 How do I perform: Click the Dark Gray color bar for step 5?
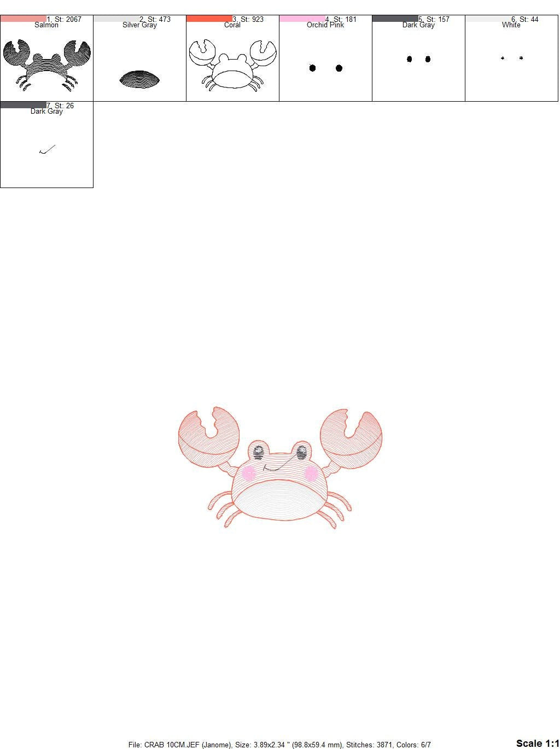point(394,19)
